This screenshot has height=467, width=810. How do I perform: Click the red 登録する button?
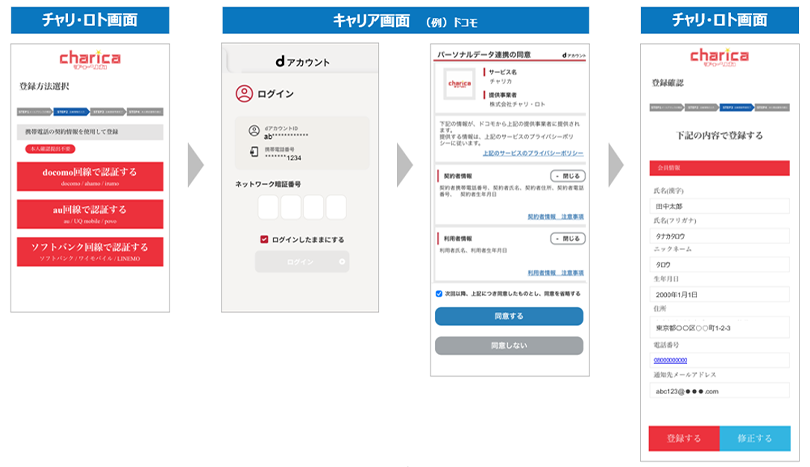coord(684,439)
